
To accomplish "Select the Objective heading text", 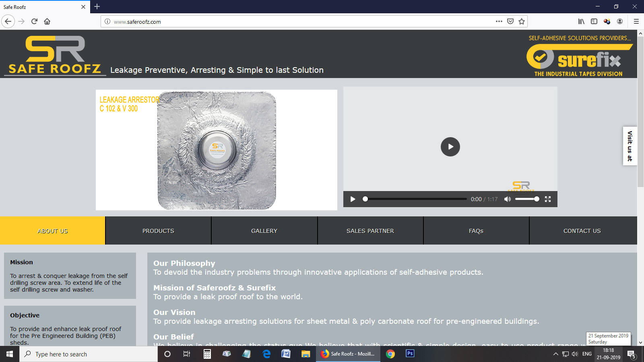I will 25,315.
